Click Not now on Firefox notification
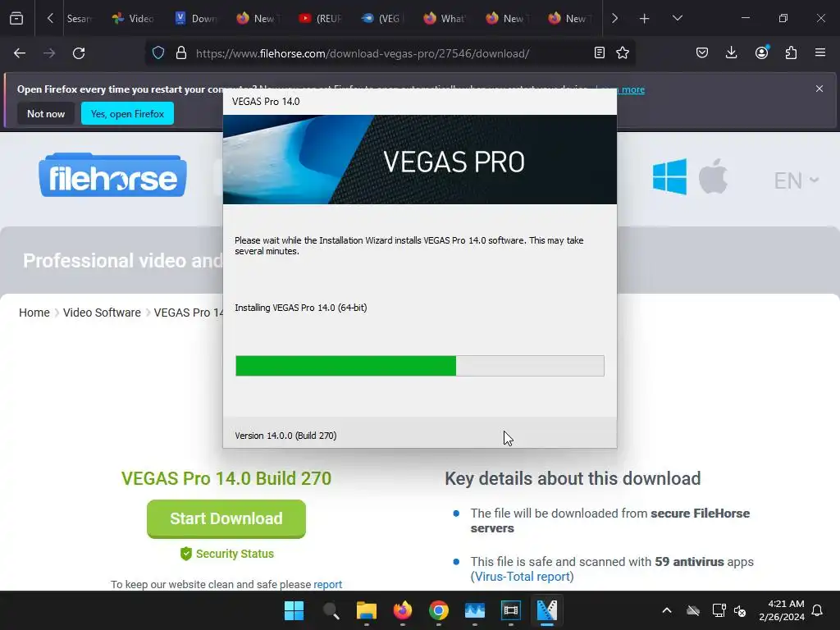840x630 pixels. [46, 113]
